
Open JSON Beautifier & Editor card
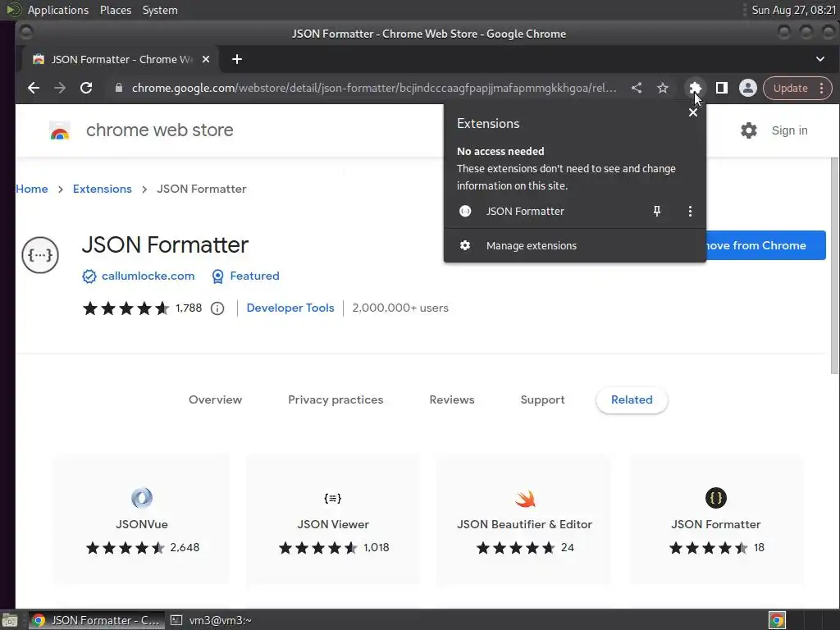[524, 518]
